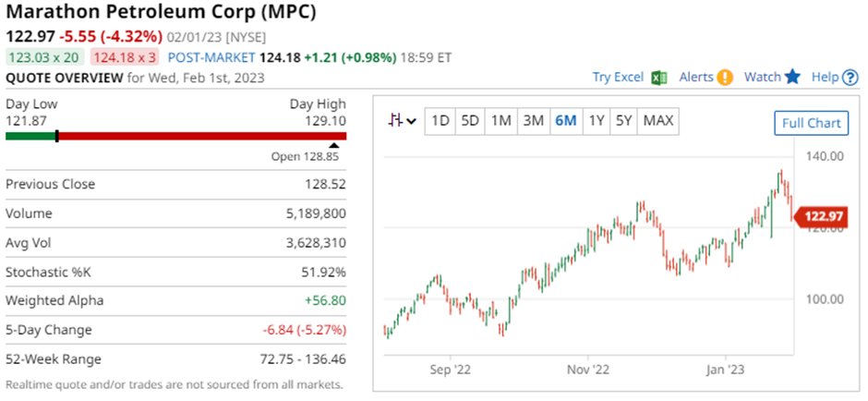Click the candlestick chart type icon
This screenshot has height=401, width=868.
coord(395,120)
